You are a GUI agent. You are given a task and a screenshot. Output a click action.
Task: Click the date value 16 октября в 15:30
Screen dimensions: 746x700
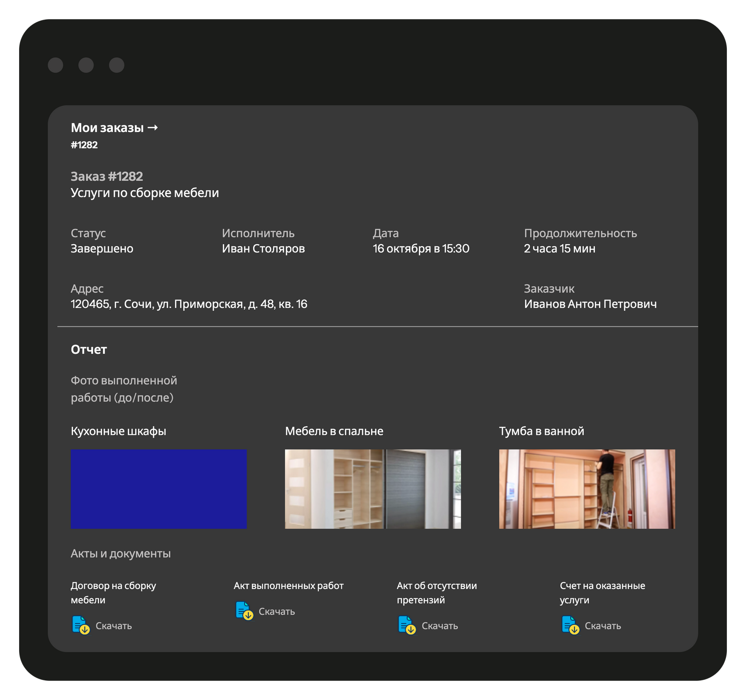(421, 248)
